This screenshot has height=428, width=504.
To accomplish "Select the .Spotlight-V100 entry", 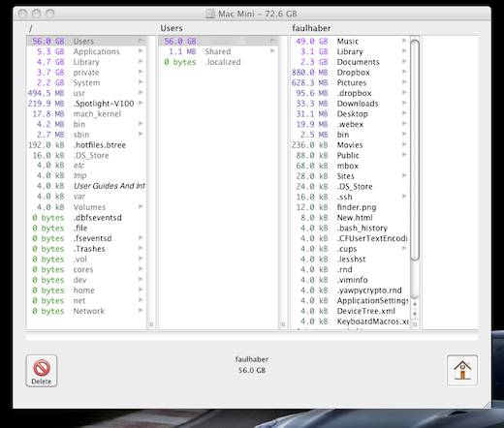I will pos(86,104).
